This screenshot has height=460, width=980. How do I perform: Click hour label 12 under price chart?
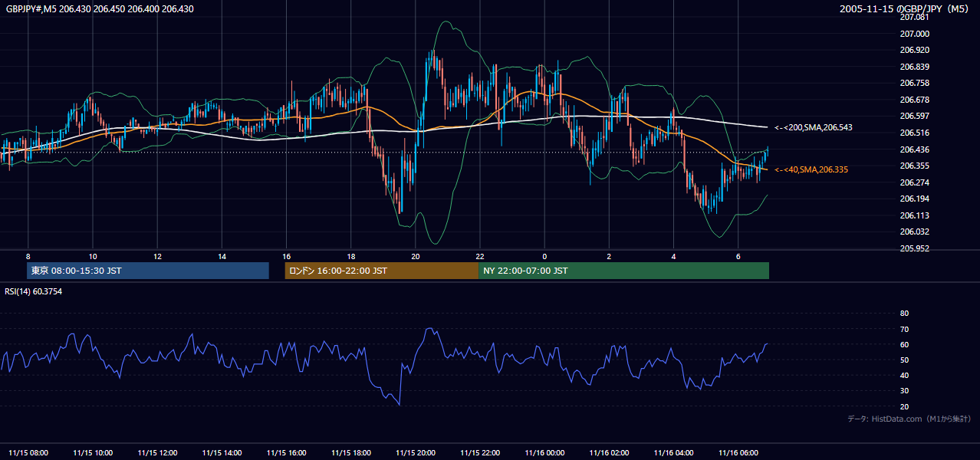tap(157, 256)
